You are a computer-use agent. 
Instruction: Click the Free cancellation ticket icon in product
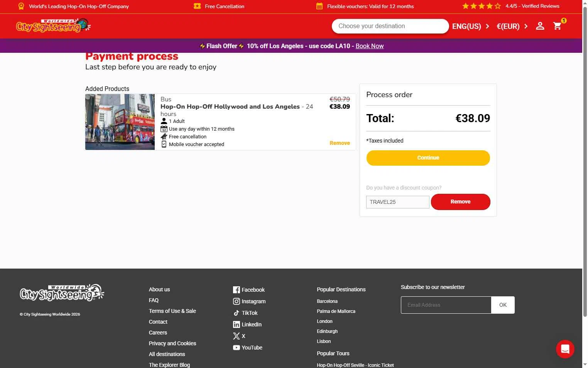[x=164, y=136]
